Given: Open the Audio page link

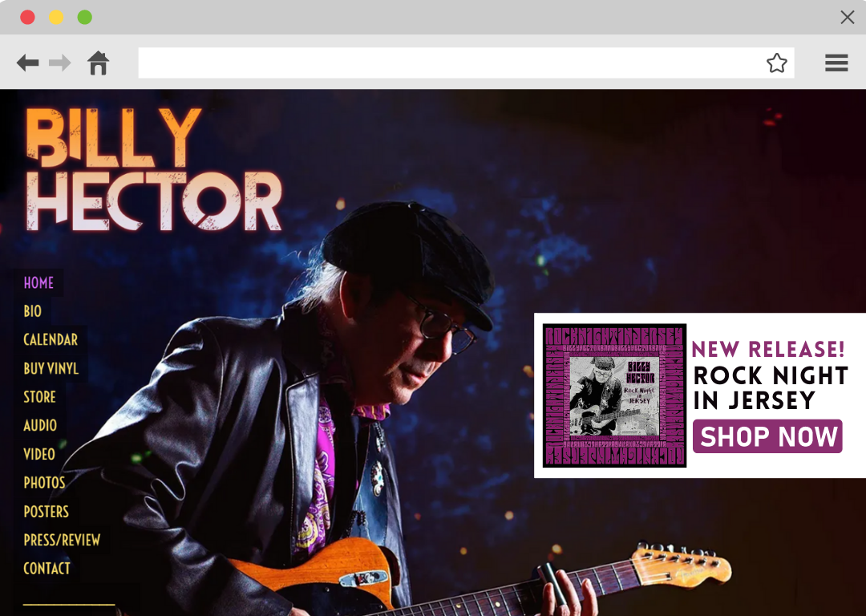Looking at the screenshot, I should click(40, 425).
